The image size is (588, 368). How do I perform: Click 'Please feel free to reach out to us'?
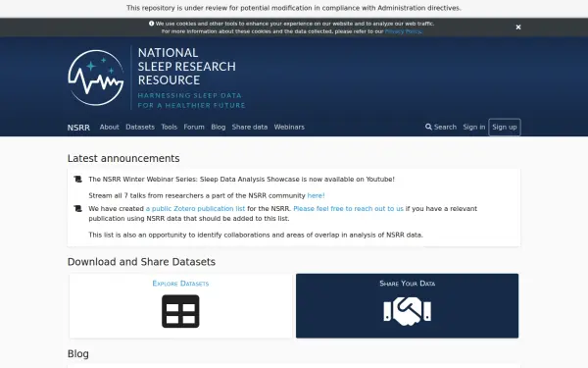click(x=348, y=208)
